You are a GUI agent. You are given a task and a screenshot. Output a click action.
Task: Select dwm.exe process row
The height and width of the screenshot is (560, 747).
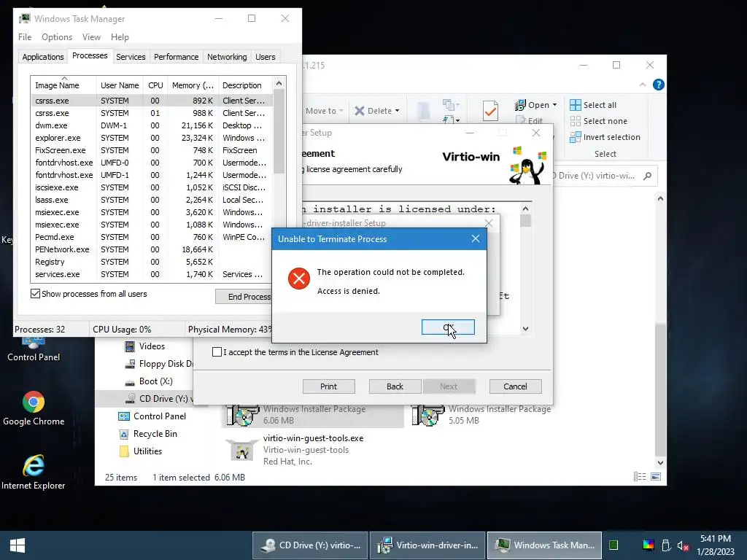coord(152,125)
